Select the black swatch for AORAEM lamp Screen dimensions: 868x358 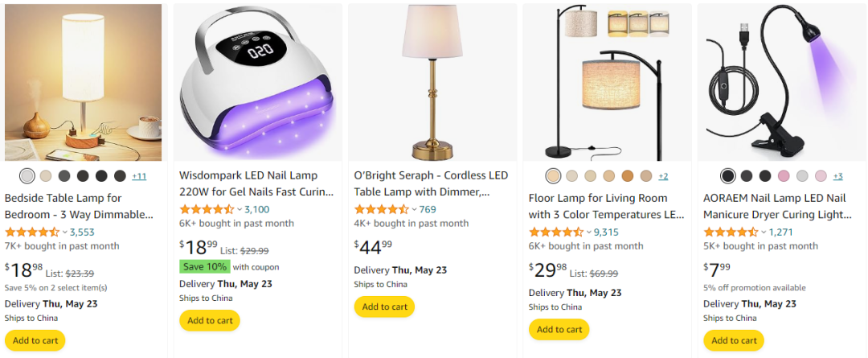click(x=727, y=175)
